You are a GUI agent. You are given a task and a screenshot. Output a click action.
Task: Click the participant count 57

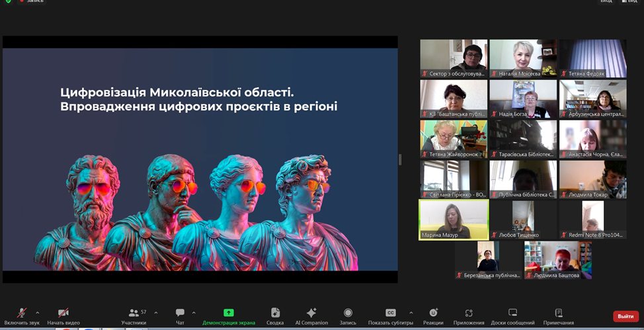[143, 312]
